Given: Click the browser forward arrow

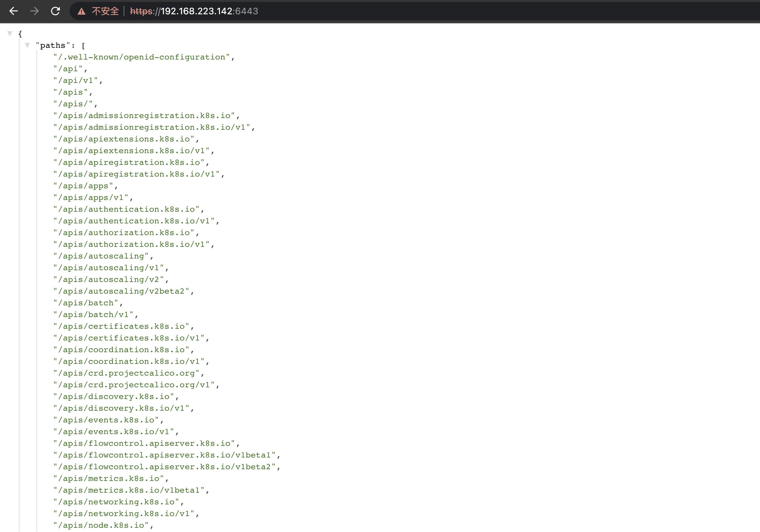Looking at the screenshot, I should (x=34, y=11).
